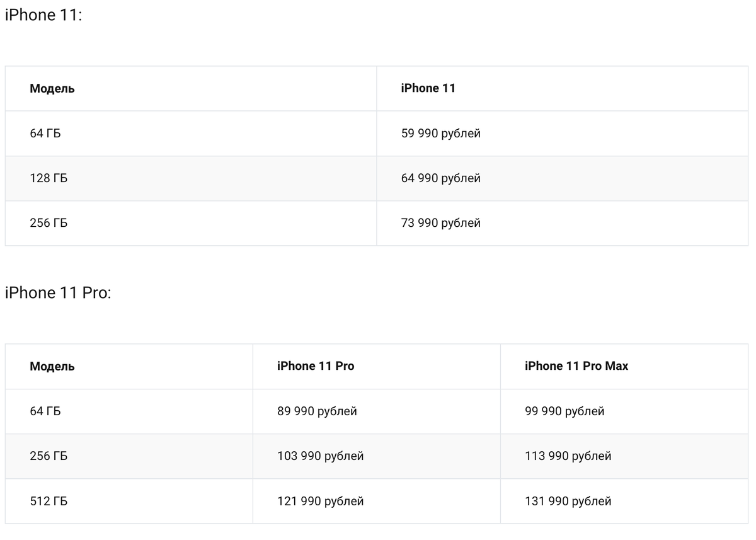This screenshot has height=540, width=756.
Task: Select "Модель" header in the iPhone 11 table
Action: (52, 89)
